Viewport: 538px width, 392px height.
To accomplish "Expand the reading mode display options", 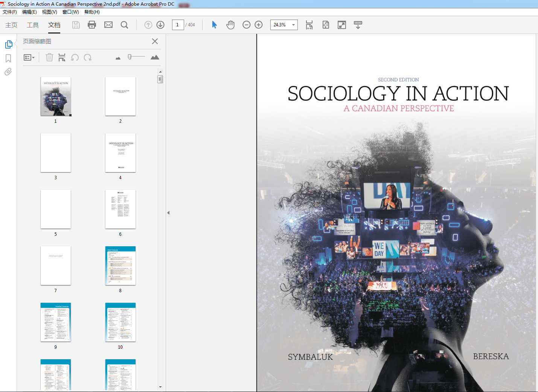I will tap(358, 25).
